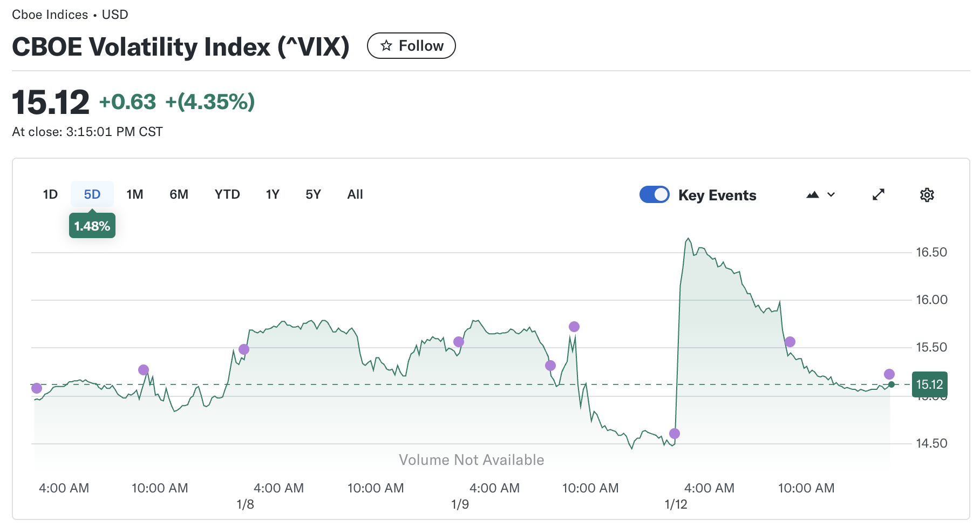Select the YTD range tab
This screenshot has width=980, height=527.
pyautogui.click(x=227, y=194)
